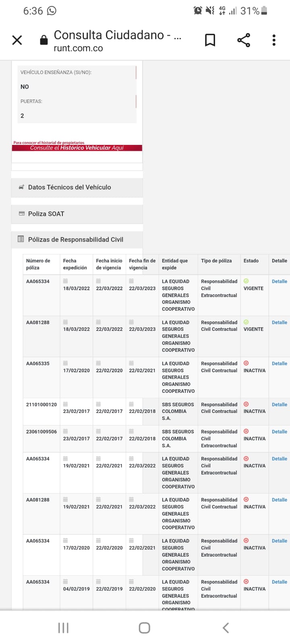Open the Android recent apps button
The width and height of the screenshot is (290, 644).
coord(63,628)
